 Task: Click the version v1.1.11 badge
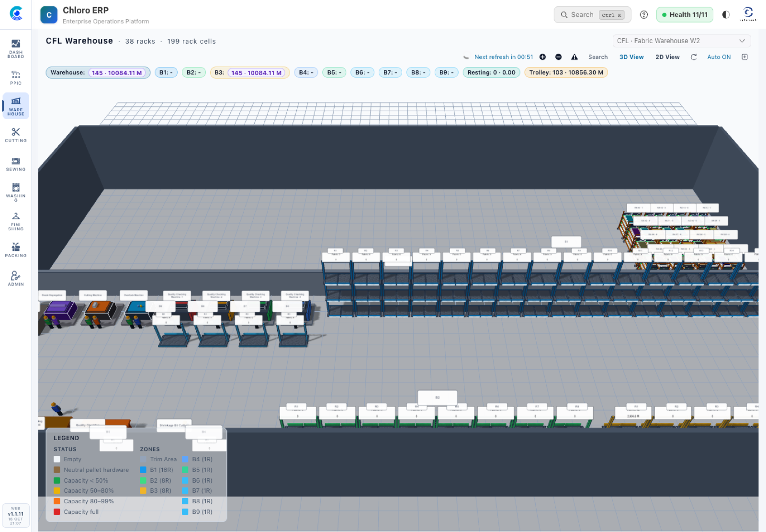16,515
